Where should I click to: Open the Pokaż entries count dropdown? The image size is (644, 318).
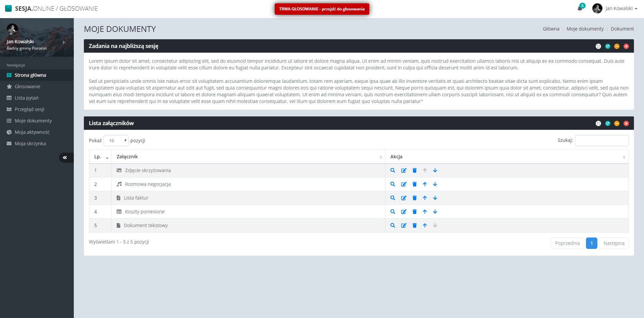pyautogui.click(x=116, y=141)
